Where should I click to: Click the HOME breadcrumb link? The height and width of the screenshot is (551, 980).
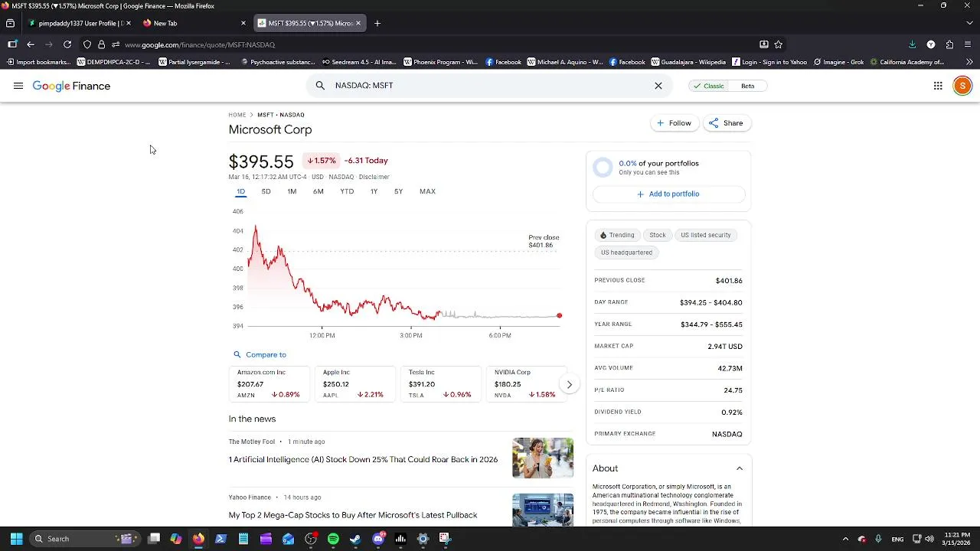tap(237, 115)
